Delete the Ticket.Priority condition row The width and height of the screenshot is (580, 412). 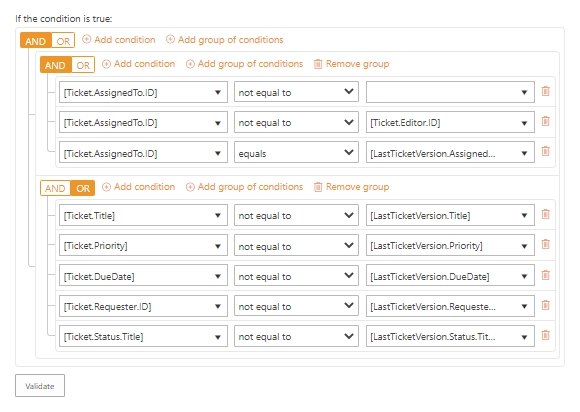pos(546,244)
